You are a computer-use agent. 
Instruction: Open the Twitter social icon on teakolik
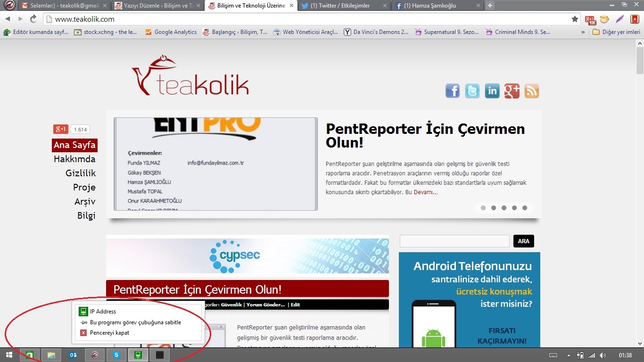pos(472,91)
